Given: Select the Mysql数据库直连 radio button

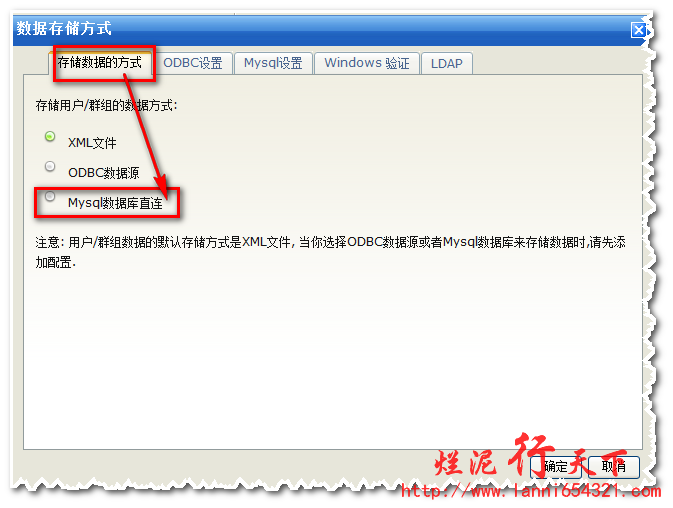Looking at the screenshot, I should tap(50, 196).
